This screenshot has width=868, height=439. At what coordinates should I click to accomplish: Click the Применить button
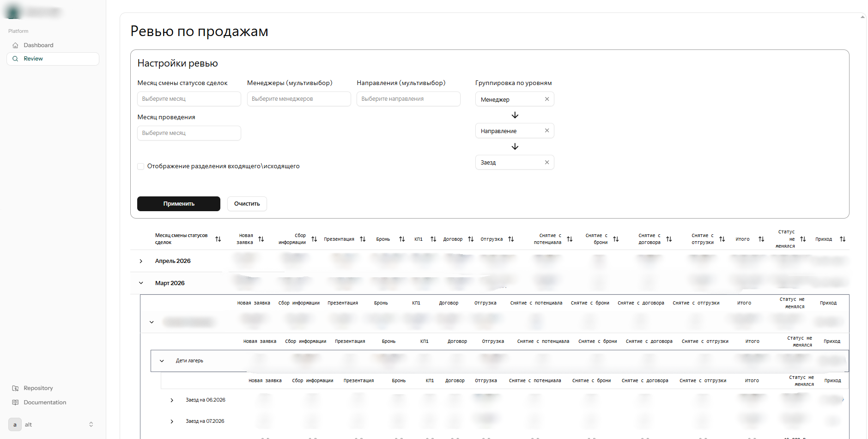pyautogui.click(x=178, y=204)
